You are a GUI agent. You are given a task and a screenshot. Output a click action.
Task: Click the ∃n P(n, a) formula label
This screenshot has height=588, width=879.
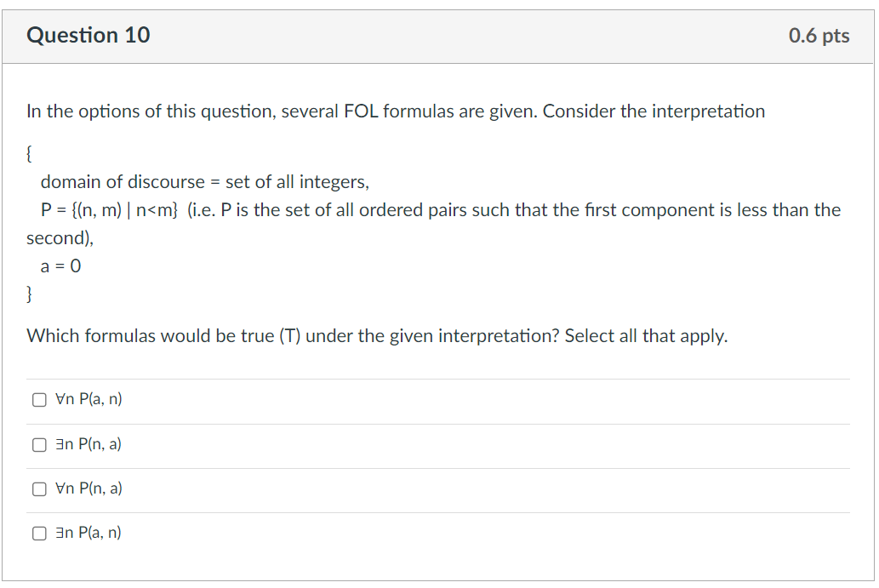88,443
